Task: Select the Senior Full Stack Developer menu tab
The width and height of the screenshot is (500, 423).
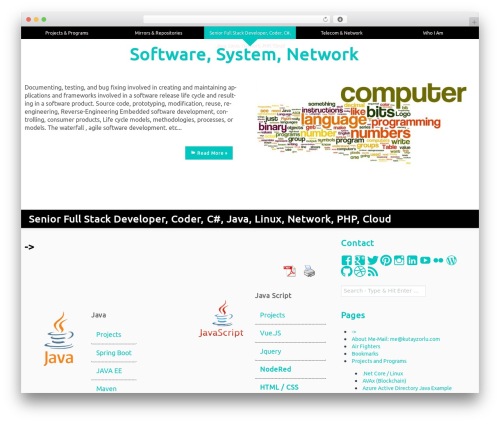Action: tap(250, 33)
